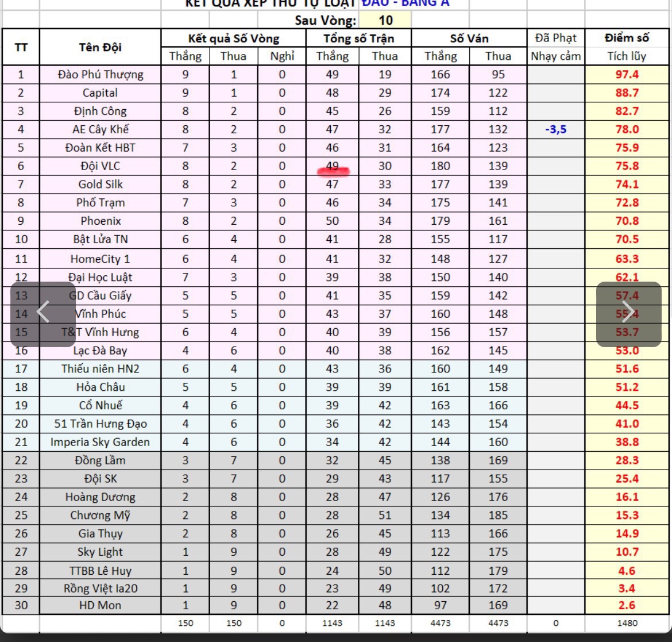Click the score 78.0

[x=627, y=129]
